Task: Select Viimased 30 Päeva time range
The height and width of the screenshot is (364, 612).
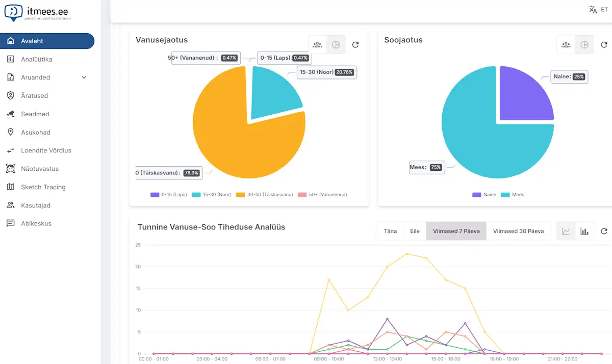Action: 518,231
